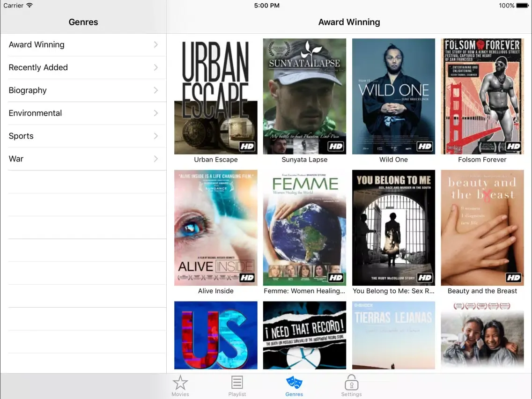Open the Folsom Forever poster
This screenshot has height=399, width=532.
click(x=482, y=96)
